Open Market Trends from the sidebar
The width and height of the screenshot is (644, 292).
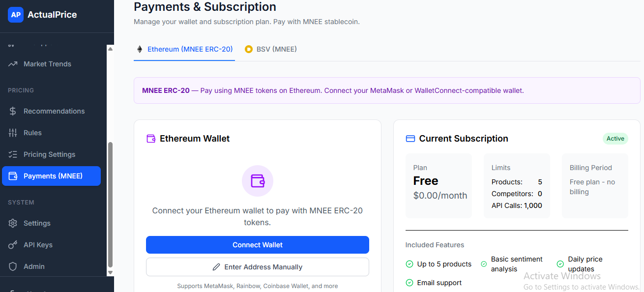coord(47,64)
